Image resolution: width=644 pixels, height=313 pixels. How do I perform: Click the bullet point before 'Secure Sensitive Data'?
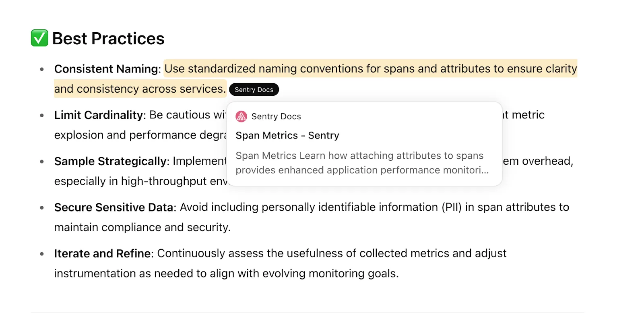(x=42, y=208)
